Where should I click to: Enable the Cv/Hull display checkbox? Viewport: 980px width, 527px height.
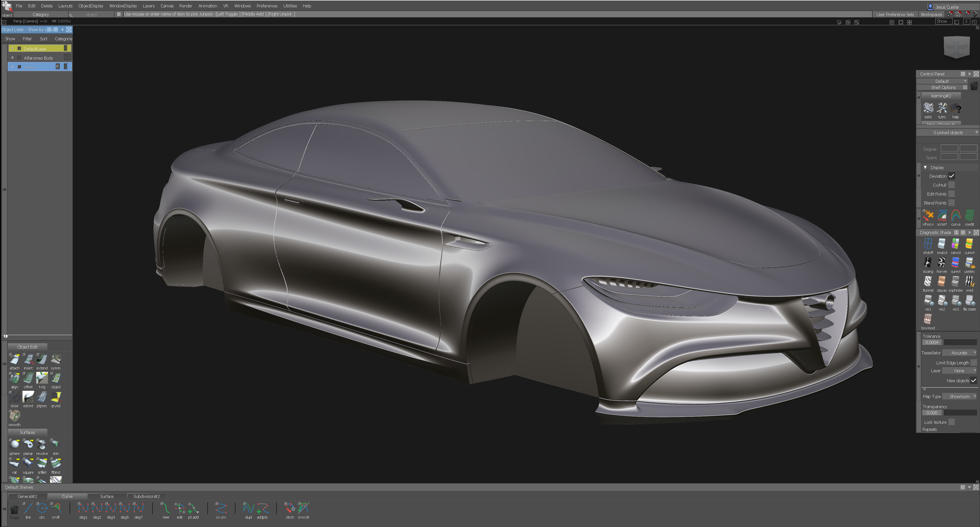pos(951,185)
